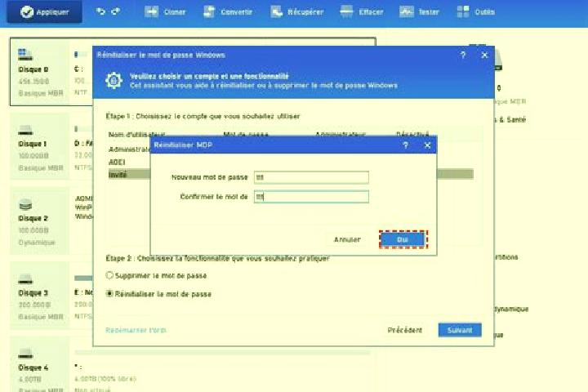
Task: Click the Cloner toolbar icon
Action: 152,12
